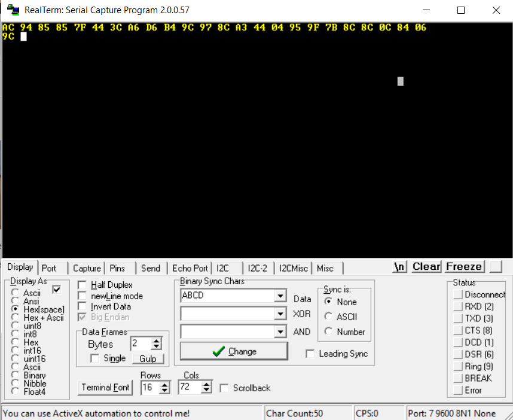Switch to the Misc tab
The image size is (513, 420).
(x=325, y=269)
